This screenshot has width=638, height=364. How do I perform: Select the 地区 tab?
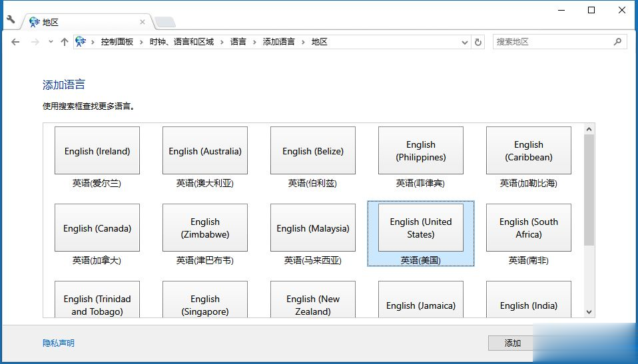[87, 22]
